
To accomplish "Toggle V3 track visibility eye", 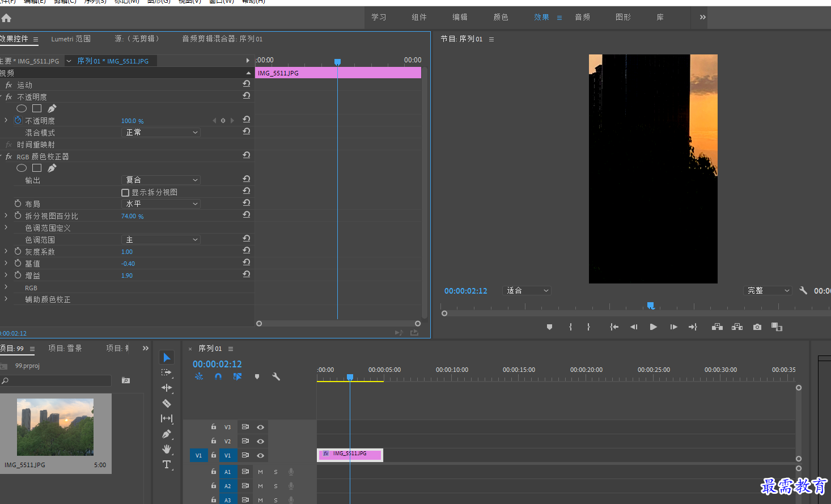I will point(261,427).
